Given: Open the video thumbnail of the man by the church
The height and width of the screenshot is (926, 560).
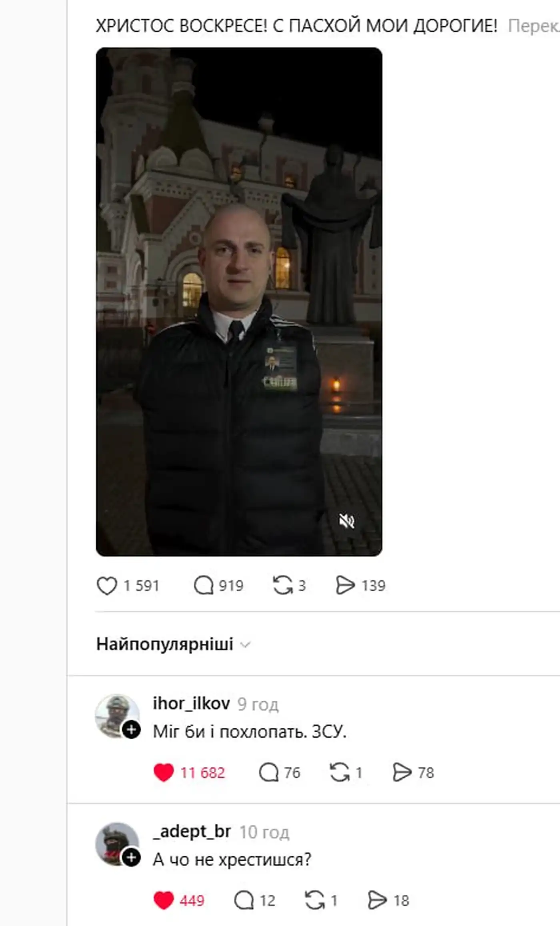Looking at the screenshot, I should click(239, 302).
